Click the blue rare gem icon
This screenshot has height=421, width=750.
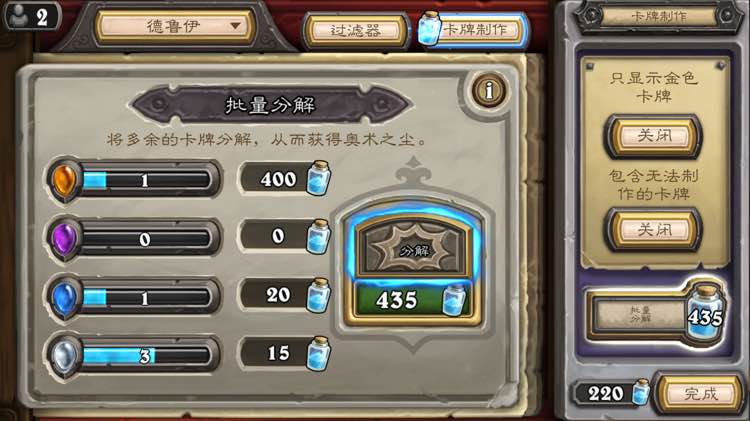coord(65,298)
